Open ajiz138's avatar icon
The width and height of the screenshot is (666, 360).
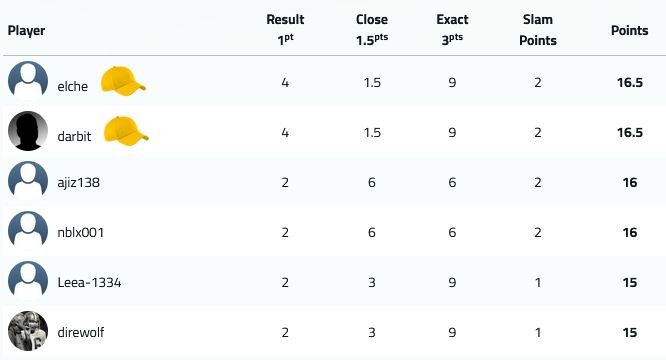(x=28, y=181)
